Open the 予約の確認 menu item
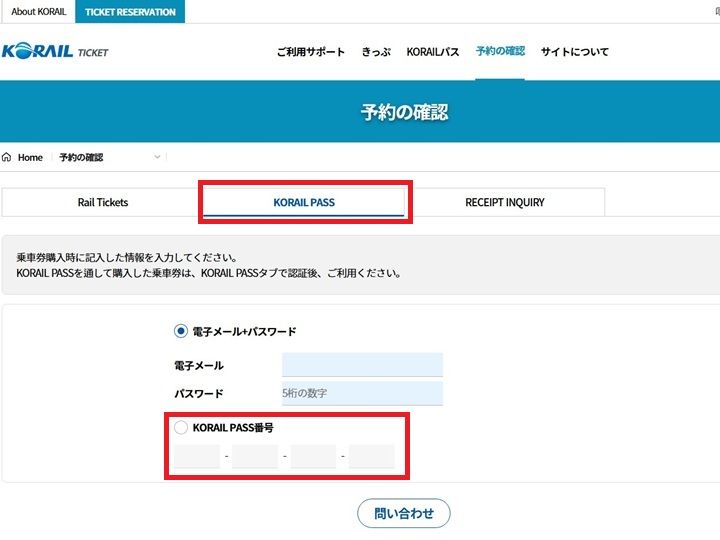Viewport: 720px width, 540px height. coord(500,51)
